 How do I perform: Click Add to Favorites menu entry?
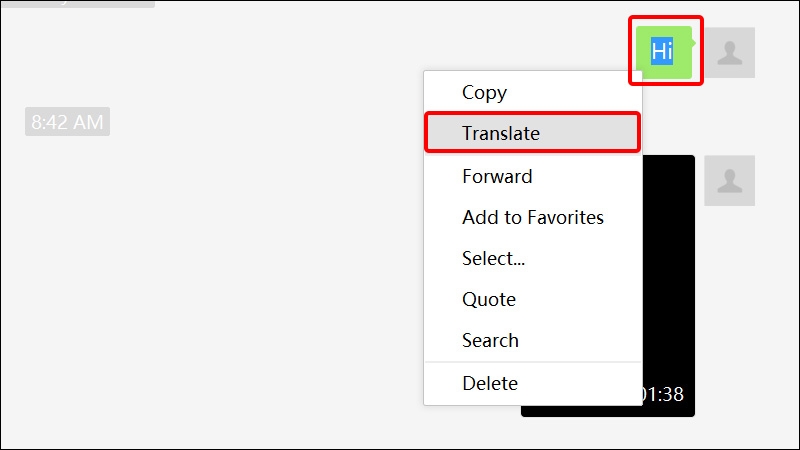[532, 217]
